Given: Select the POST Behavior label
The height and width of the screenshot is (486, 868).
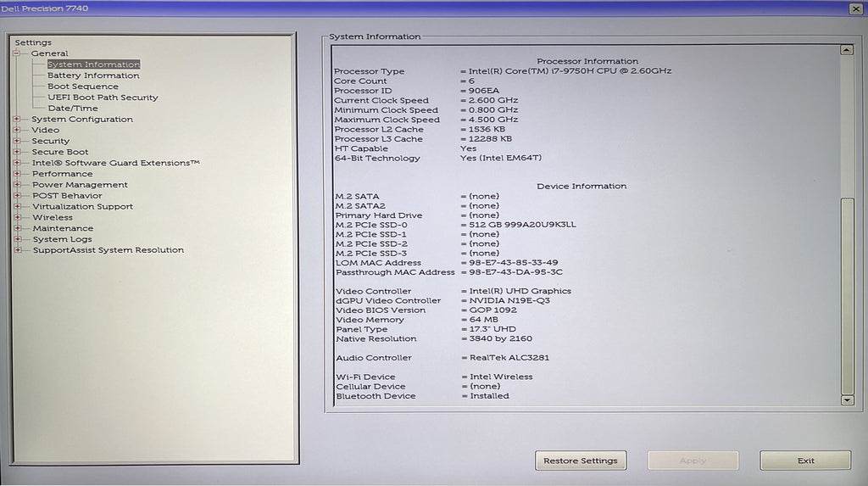Looking at the screenshot, I should (x=67, y=195).
